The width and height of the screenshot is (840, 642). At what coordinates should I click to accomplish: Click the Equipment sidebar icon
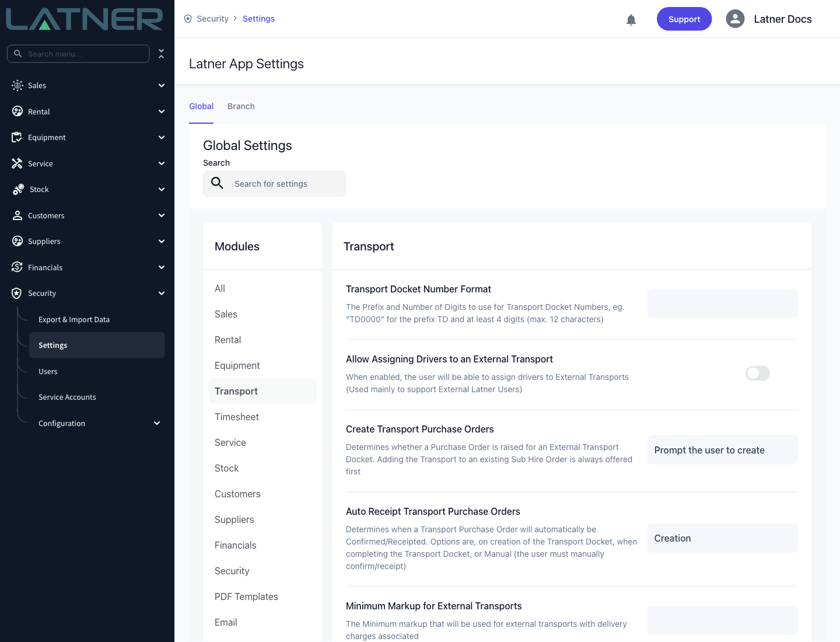[17, 137]
